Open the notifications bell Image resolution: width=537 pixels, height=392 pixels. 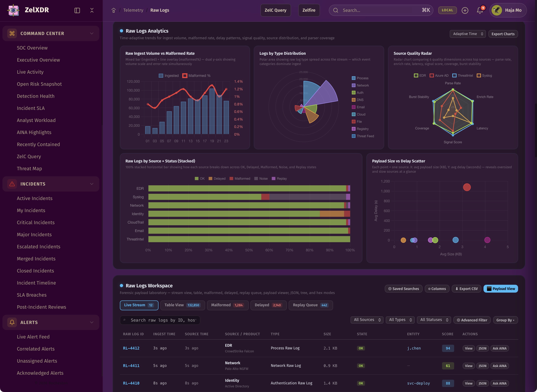480,10
